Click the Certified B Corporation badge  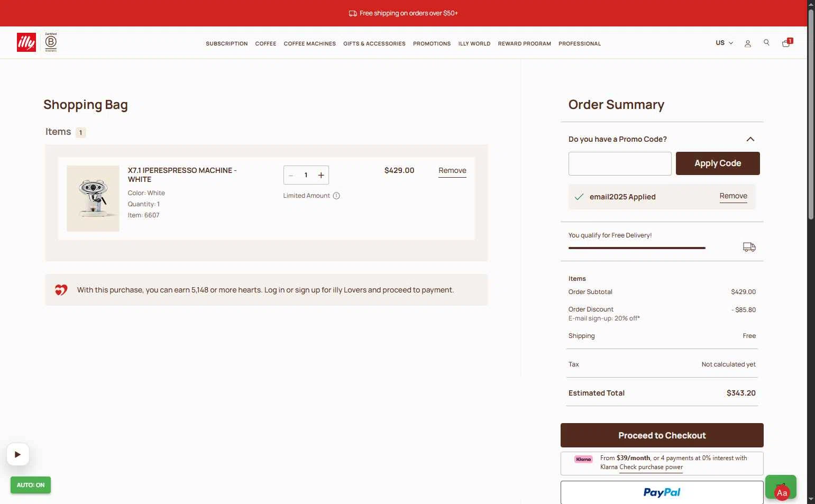(x=51, y=42)
